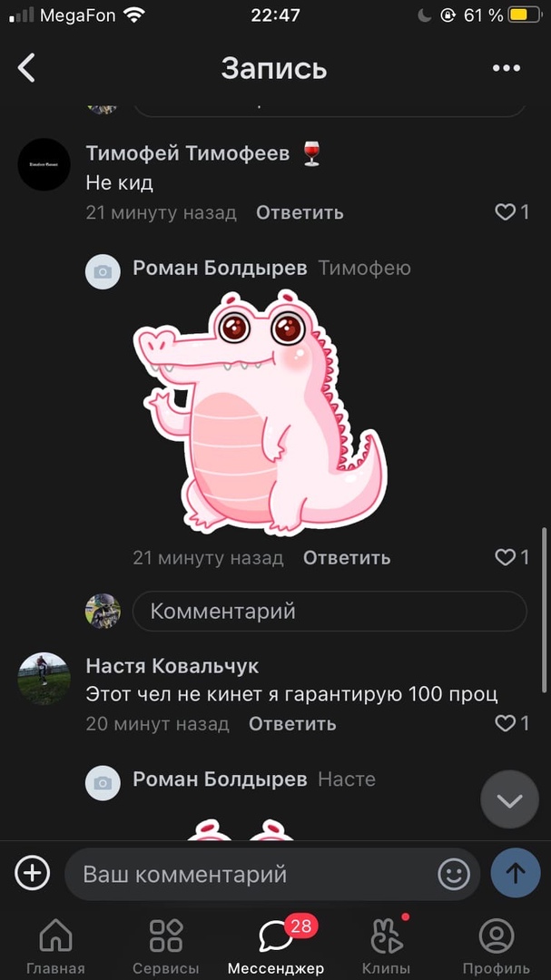Image resolution: width=551 pixels, height=980 pixels.
Task: Reply to Настя Ковальчук's comment
Action: [292, 724]
